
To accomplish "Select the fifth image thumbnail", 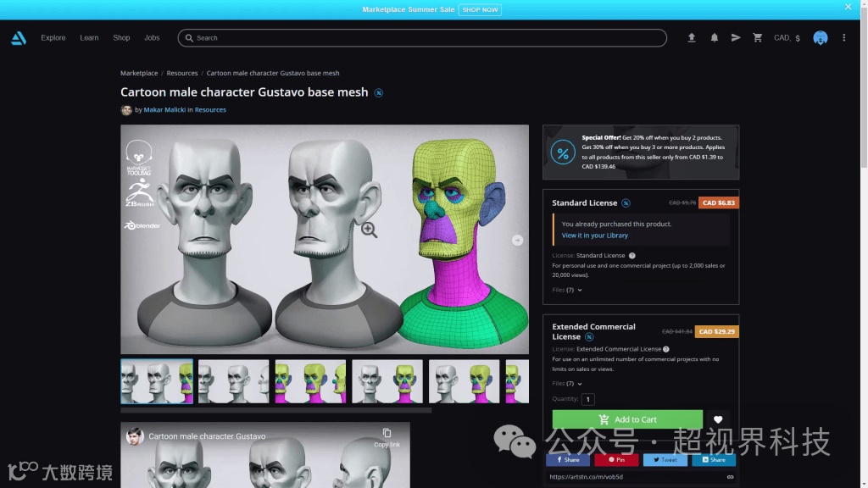I will (x=465, y=381).
